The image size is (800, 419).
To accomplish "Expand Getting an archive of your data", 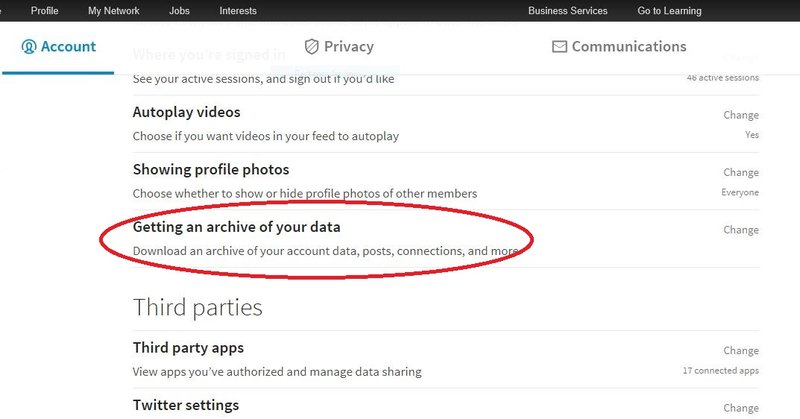I will tap(445, 239).
